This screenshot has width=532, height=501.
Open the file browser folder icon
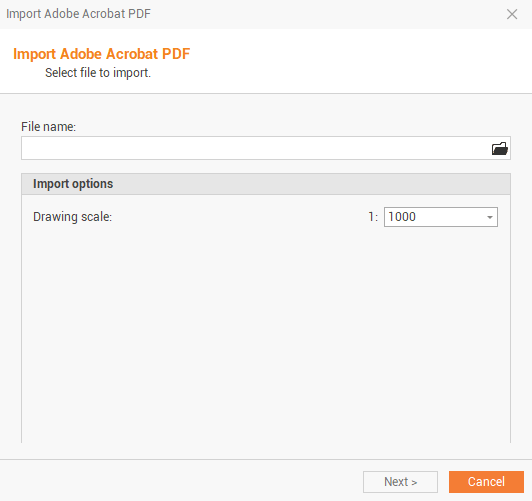(499, 149)
